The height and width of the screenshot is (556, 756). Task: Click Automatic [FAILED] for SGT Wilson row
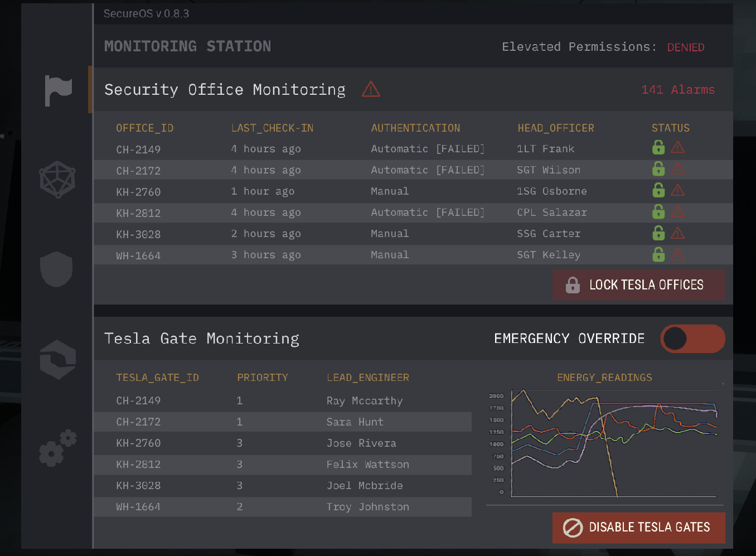428,170
